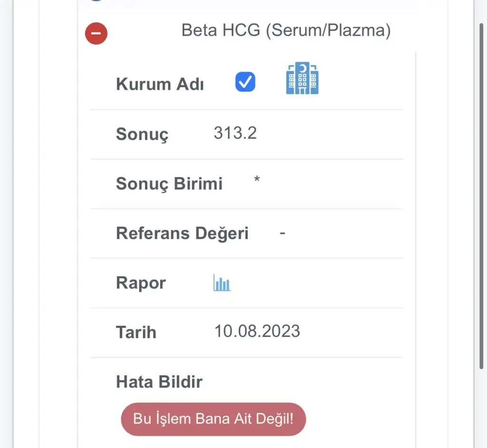Viewport: 487px width, 448px height.
Task: Click the date 10.08.2023
Action: 257,331
